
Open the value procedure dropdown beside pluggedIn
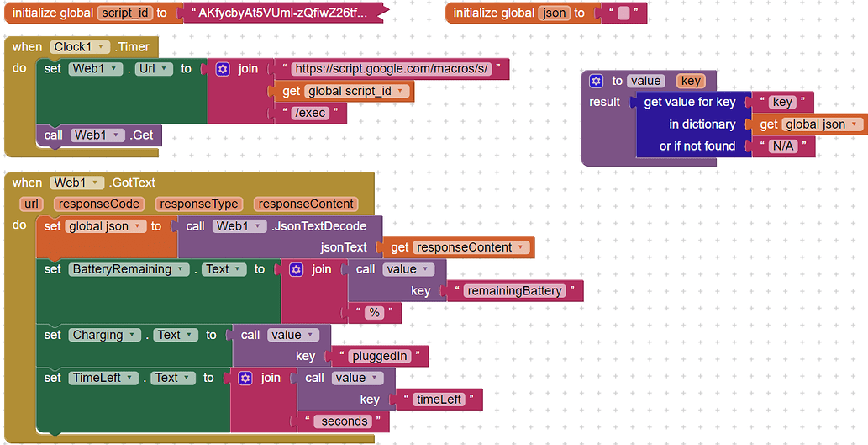click(x=293, y=336)
